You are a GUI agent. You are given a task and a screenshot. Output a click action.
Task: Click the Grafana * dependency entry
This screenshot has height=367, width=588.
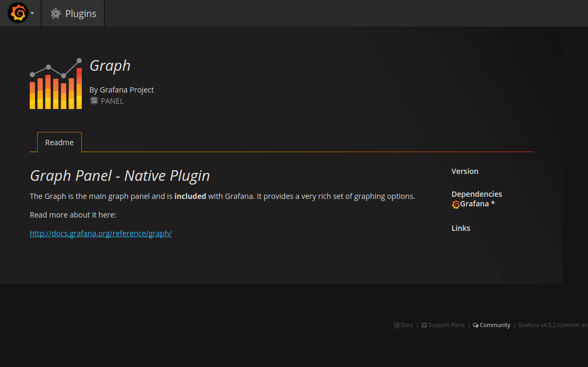pos(474,204)
